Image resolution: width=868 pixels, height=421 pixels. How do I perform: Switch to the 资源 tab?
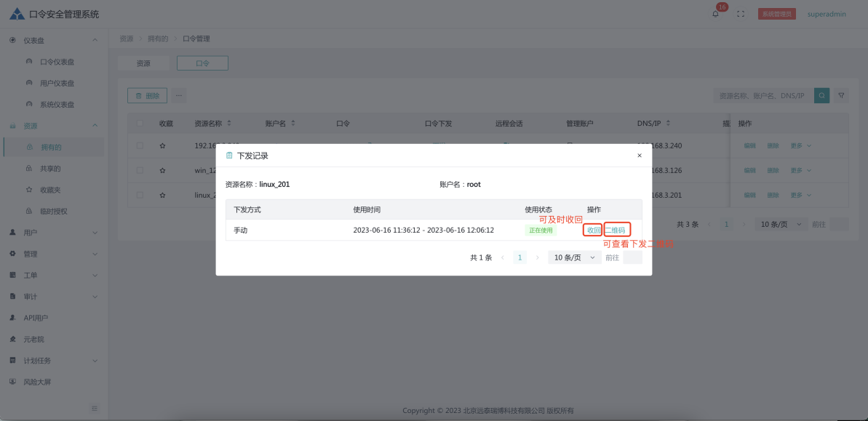click(x=143, y=63)
